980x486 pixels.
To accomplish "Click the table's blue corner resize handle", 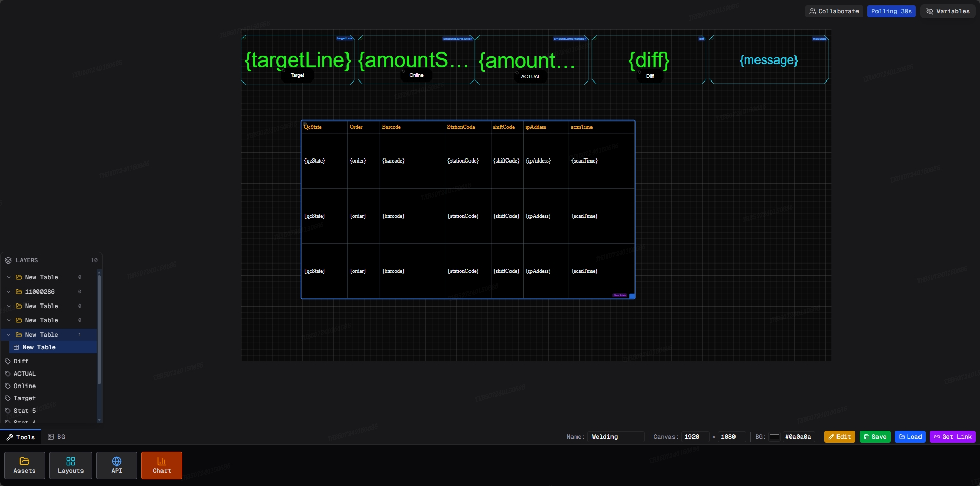I will [x=632, y=296].
